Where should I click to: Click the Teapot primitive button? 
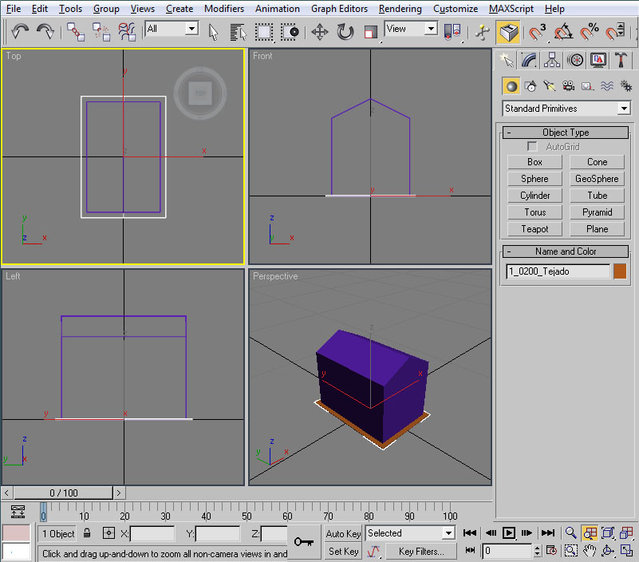(534, 229)
